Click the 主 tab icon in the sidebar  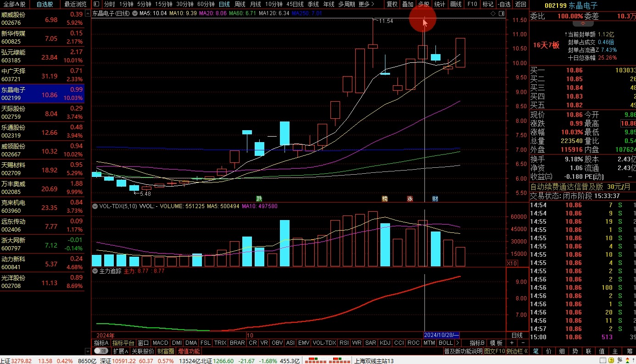pos(615,351)
